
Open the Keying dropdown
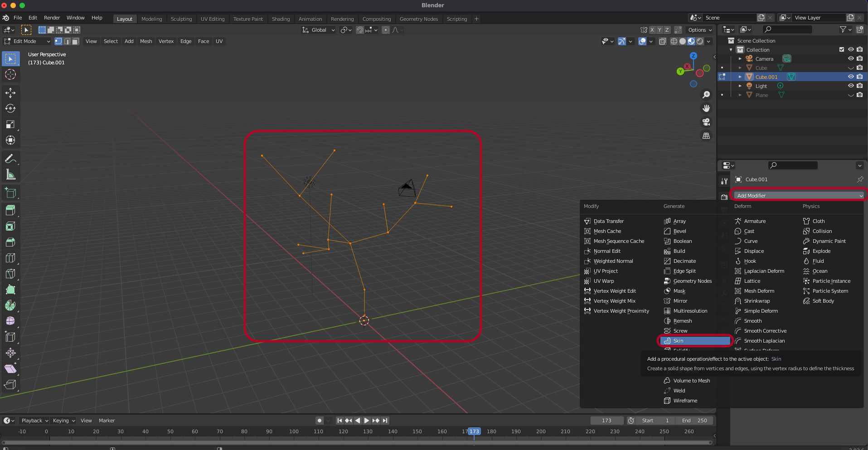63,421
